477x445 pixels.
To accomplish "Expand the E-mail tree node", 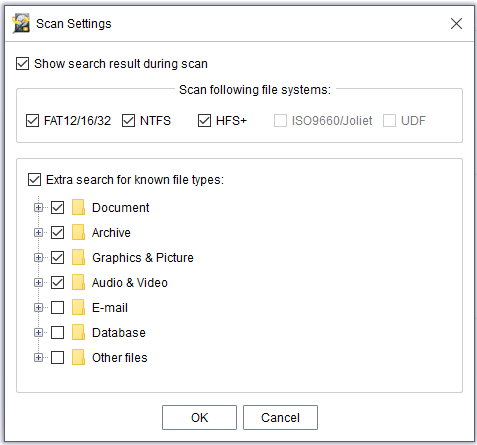I will pos(38,307).
